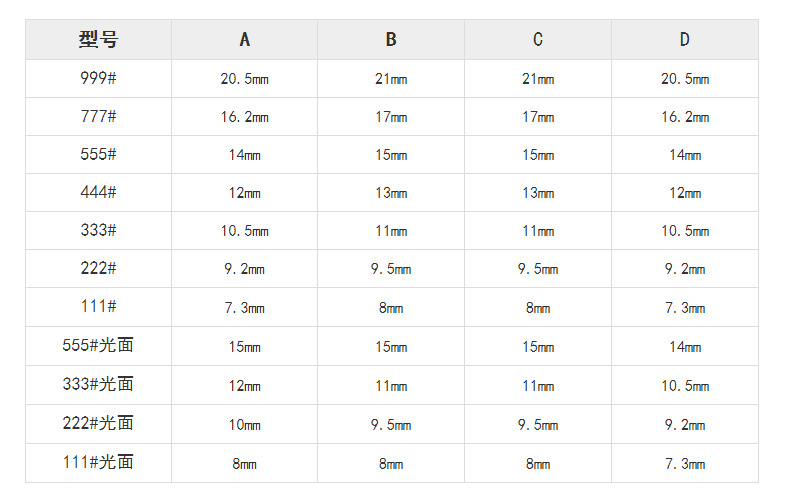This screenshot has height=490, width=790.
Task: Select the 13mm cell in column B
Action: (x=391, y=193)
